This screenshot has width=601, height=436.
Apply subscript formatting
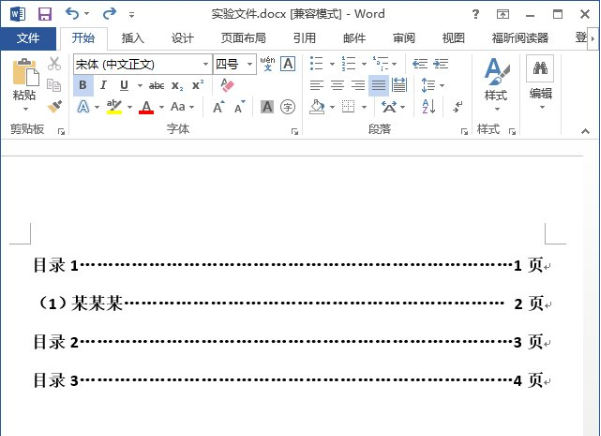(177, 85)
